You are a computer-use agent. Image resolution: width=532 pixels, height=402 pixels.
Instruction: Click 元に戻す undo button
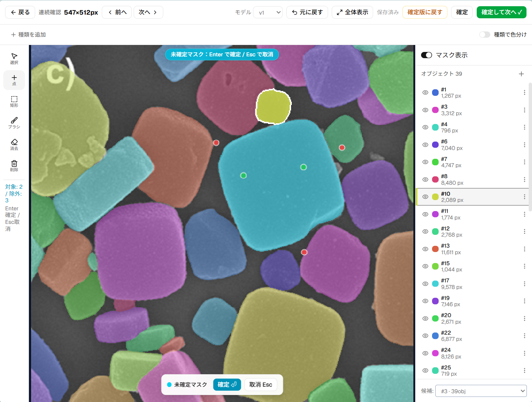point(307,12)
